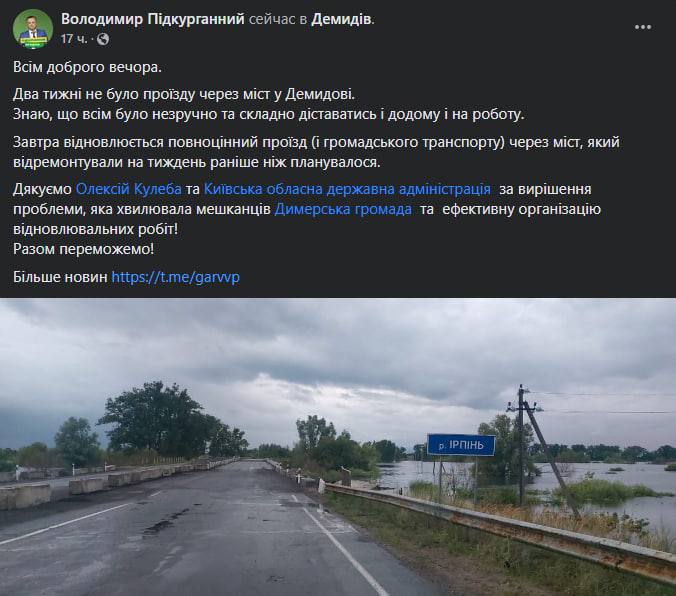
Task: Open the bridge photo attached to post
Action: [x=338, y=447]
